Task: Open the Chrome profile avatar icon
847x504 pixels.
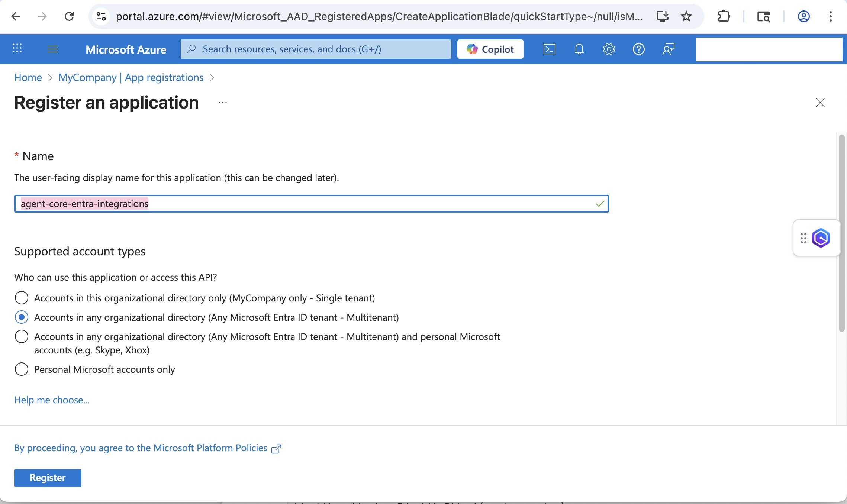Action: (804, 16)
